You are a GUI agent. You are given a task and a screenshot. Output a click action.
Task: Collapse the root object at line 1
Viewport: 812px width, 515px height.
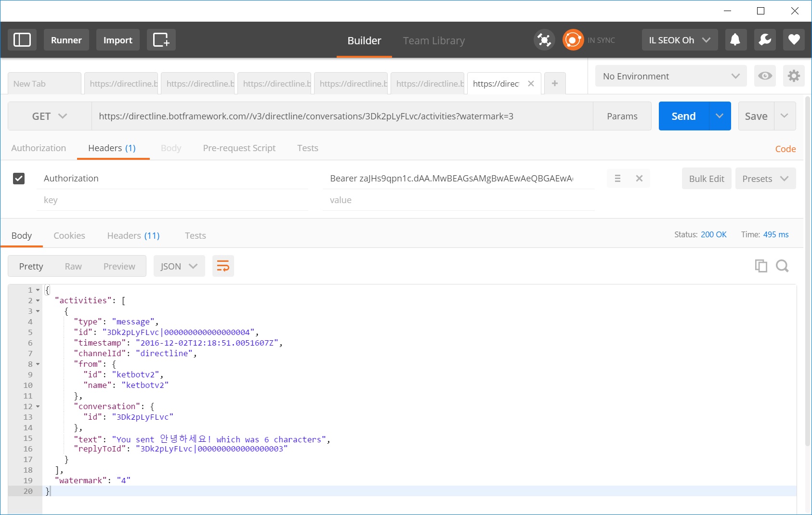tap(38, 290)
